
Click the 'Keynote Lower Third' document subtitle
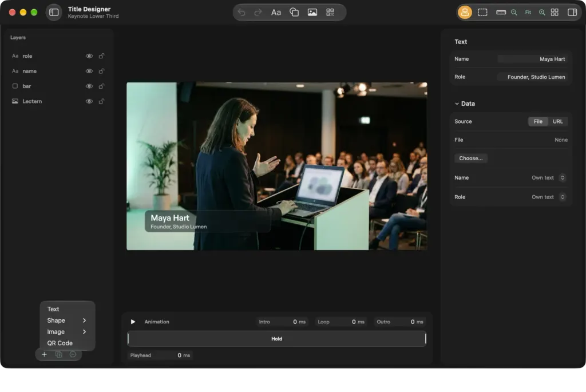coord(93,16)
